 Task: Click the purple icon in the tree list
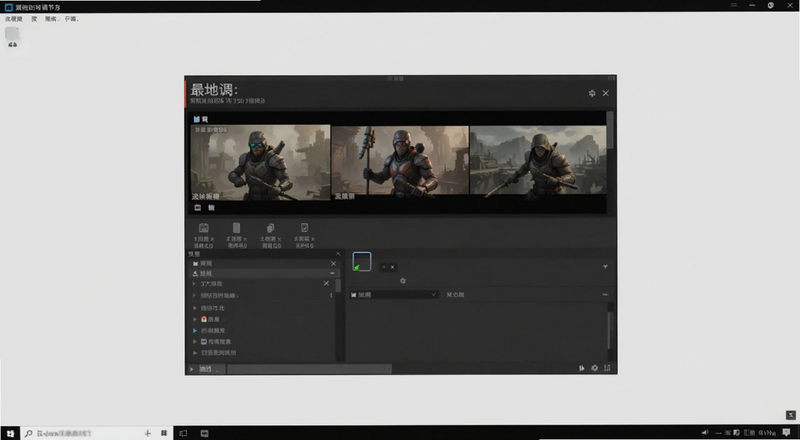(204, 341)
